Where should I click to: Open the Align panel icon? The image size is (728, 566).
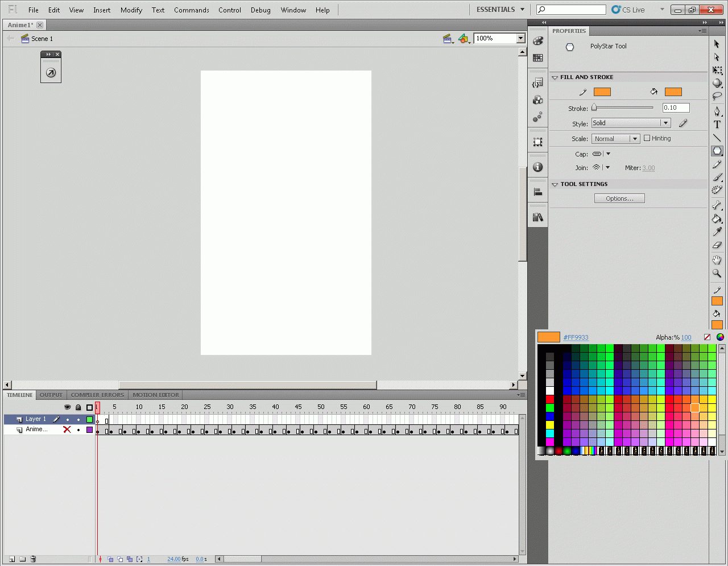(538, 192)
